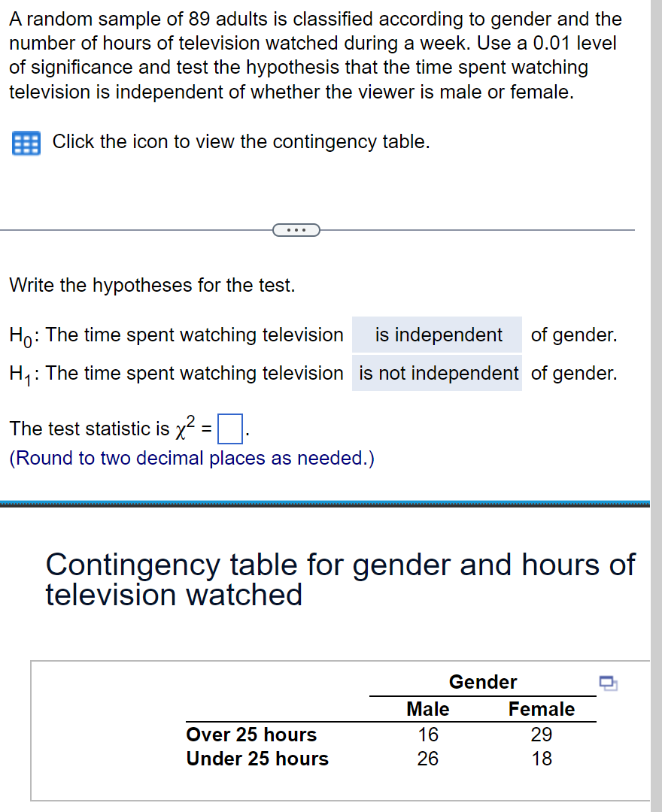Open the 'is not independent' answer dropdown

[x=436, y=373]
